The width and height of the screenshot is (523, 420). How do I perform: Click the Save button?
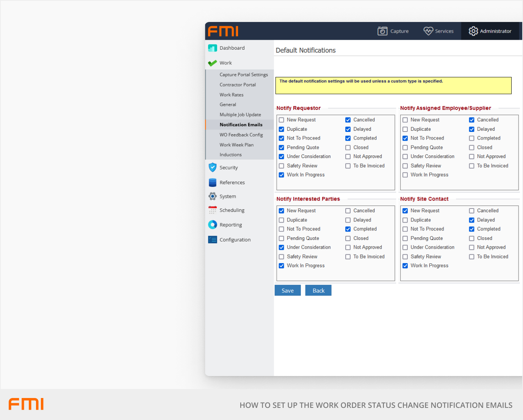288,290
